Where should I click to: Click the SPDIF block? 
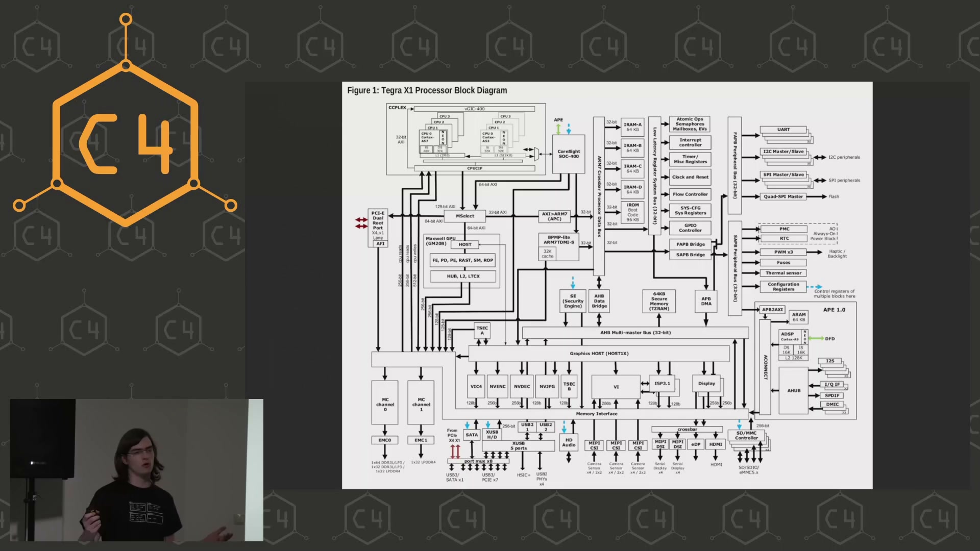click(832, 396)
